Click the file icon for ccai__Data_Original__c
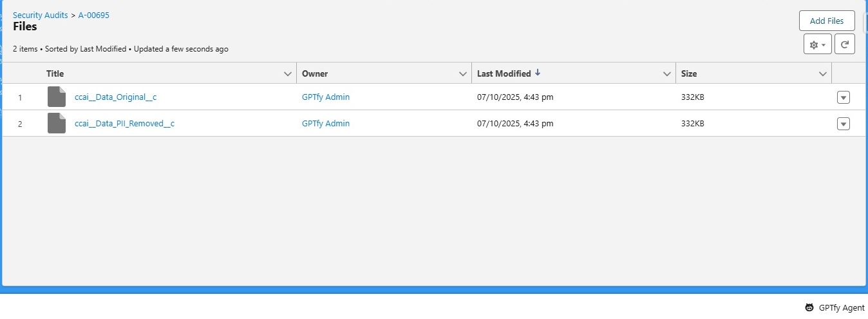868x319 pixels. 57,97
